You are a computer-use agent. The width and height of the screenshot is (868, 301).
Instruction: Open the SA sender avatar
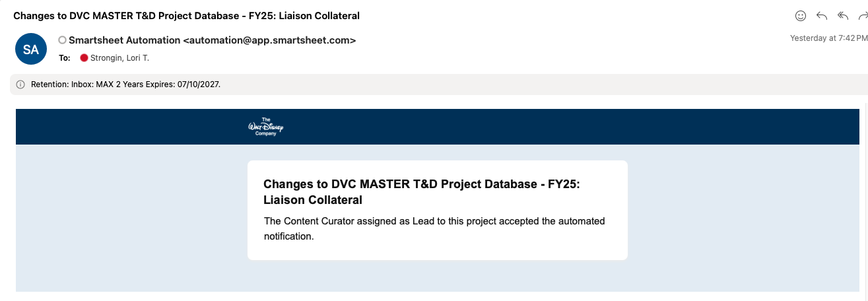[x=31, y=49]
